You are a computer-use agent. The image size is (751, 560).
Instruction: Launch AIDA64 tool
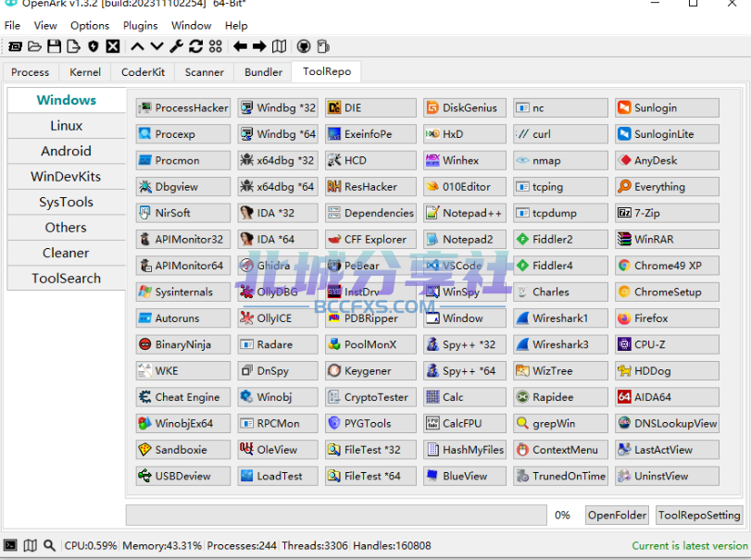[x=667, y=397]
